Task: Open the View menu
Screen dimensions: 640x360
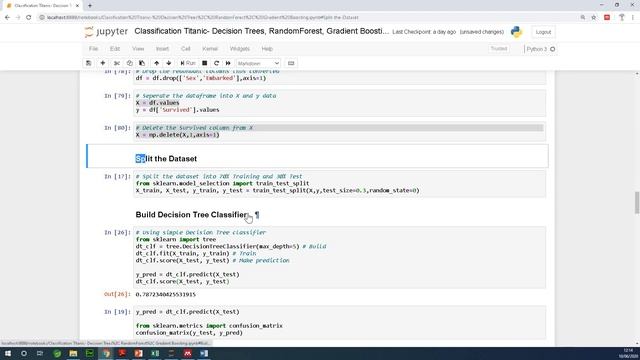Action: 138,49
